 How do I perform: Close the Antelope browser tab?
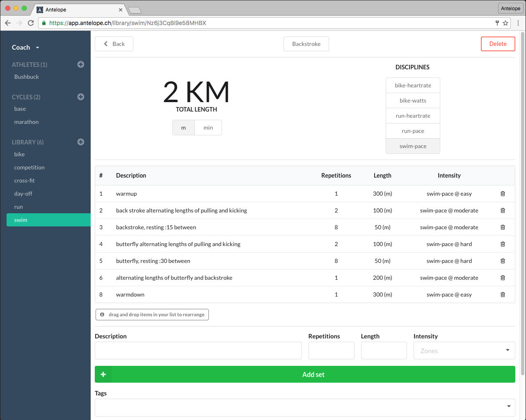tap(121, 10)
